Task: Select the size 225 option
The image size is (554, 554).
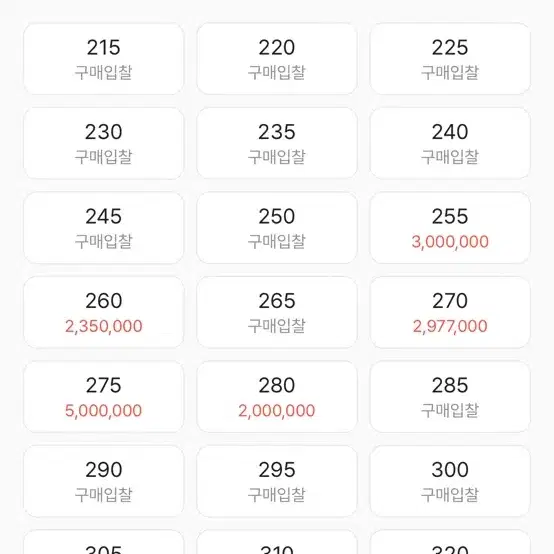Action: (x=450, y=59)
